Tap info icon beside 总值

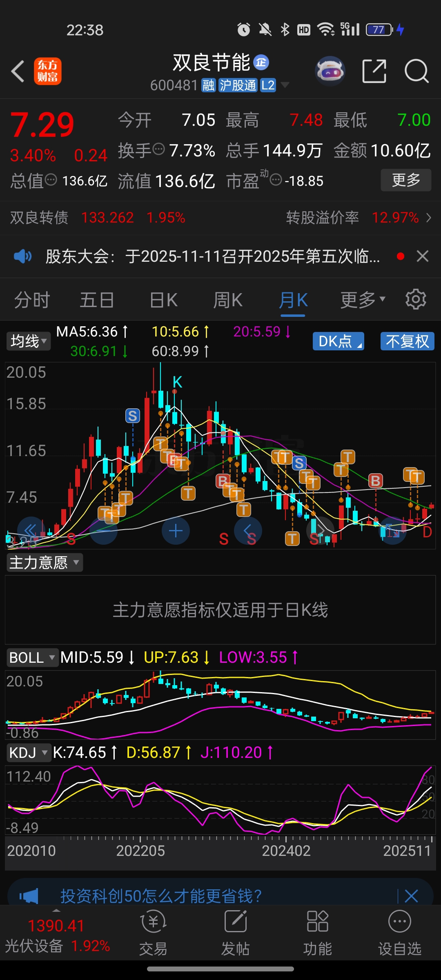tap(51, 180)
